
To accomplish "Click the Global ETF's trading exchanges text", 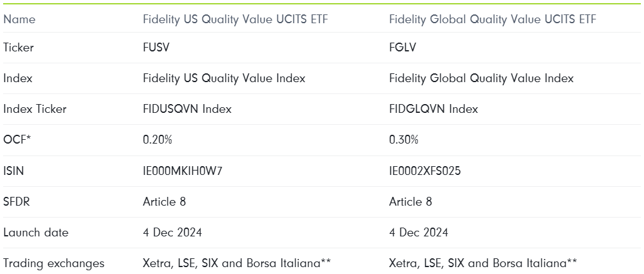I will pos(483,263).
